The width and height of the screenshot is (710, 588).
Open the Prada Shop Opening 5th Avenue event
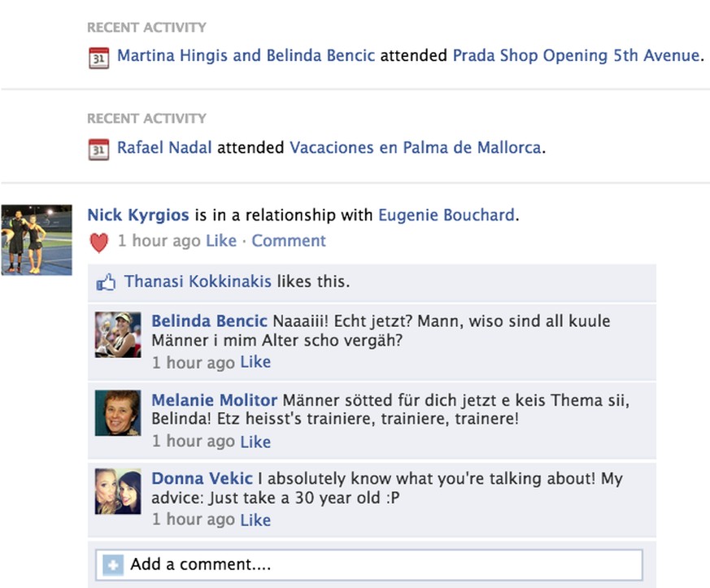(576, 56)
